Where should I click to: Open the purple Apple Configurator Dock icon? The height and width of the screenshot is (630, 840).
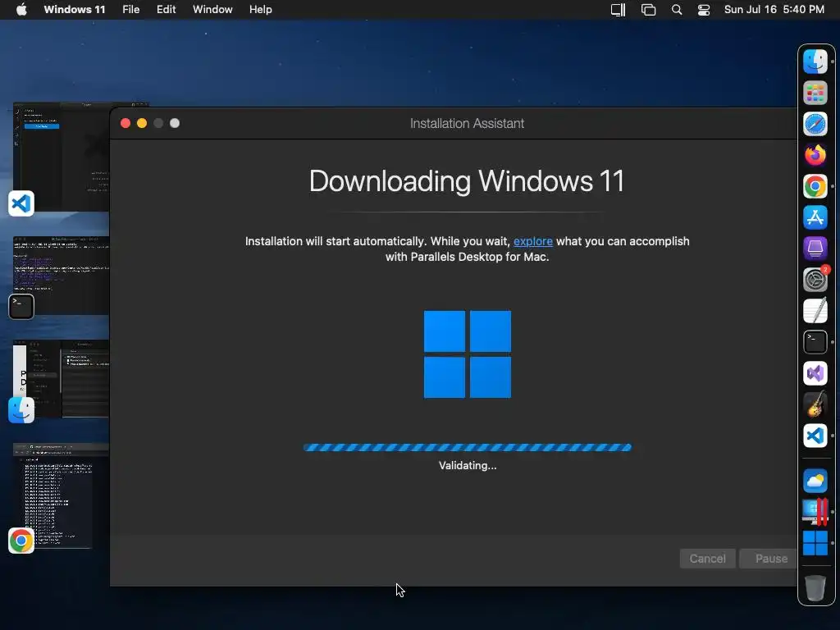click(815, 248)
